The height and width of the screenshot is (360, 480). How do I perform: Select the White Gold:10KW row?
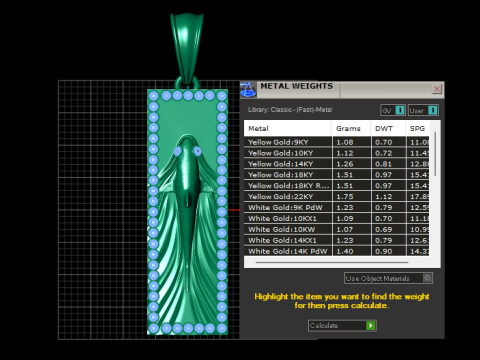(337, 229)
